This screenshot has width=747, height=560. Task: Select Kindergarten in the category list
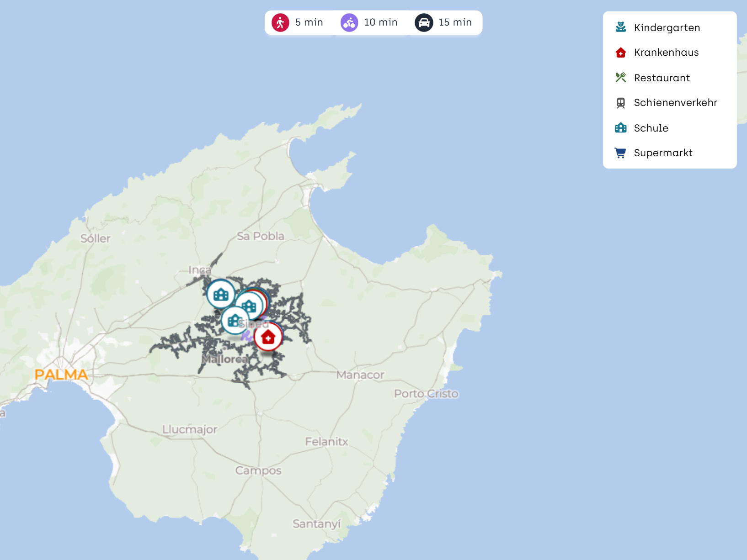[x=667, y=27]
